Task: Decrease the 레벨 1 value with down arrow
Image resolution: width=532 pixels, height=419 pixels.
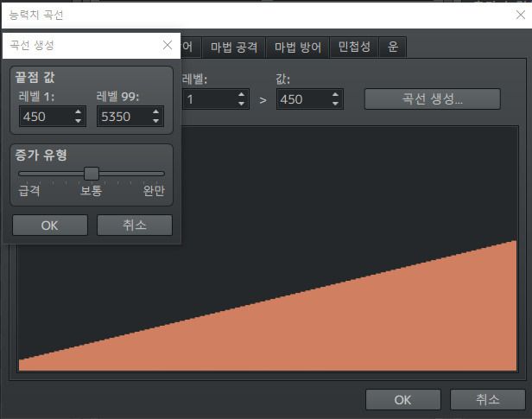Action: (78, 121)
